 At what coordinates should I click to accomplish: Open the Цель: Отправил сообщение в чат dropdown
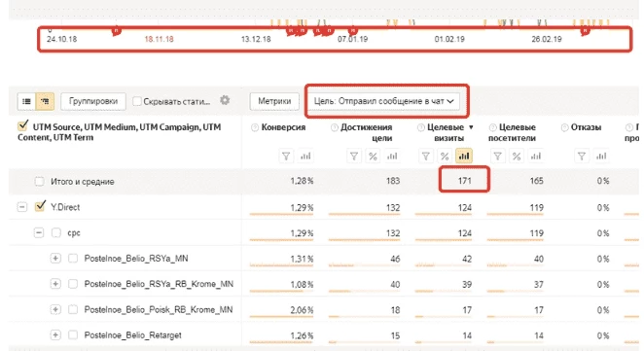coord(384,101)
